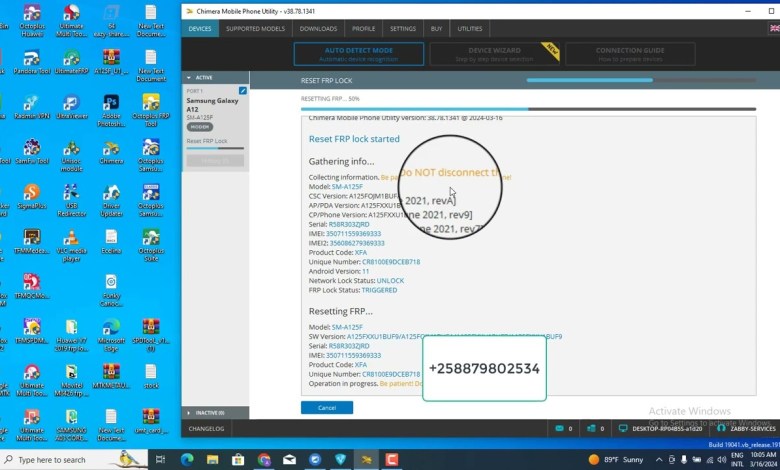
Task: Select AUTO DETECT MODE button
Action: [x=359, y=54]
